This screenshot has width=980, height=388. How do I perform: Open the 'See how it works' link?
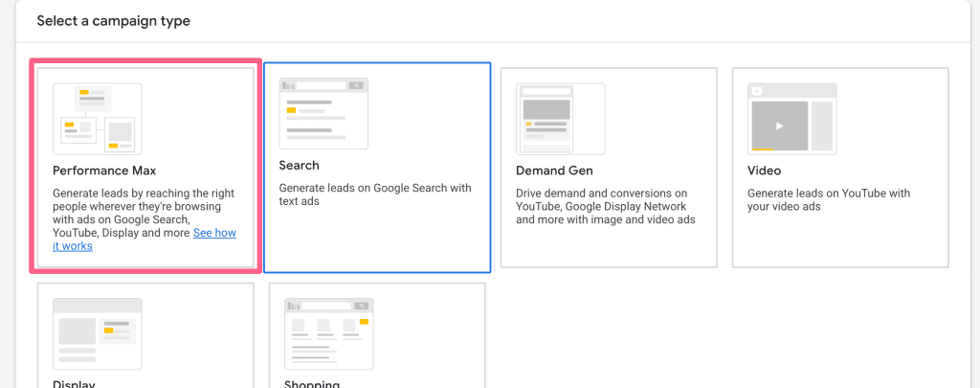[145, 240]
